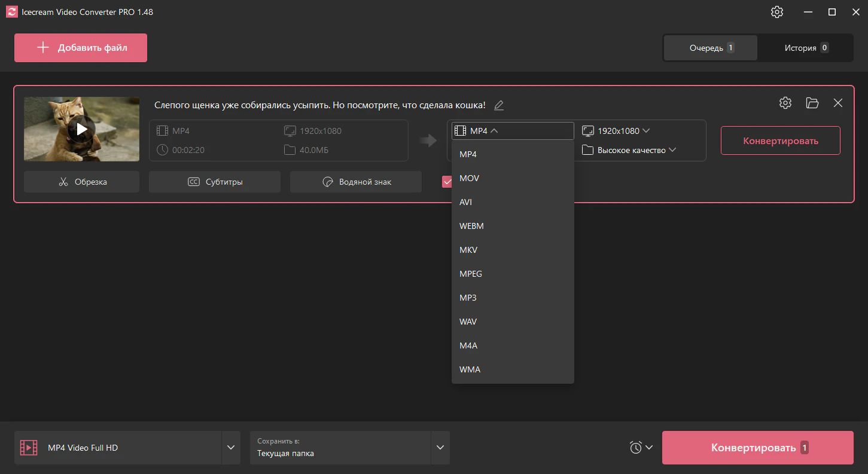Select MKV from the format list
Viewport: 868px width, 474px height.
pos(468,250)
